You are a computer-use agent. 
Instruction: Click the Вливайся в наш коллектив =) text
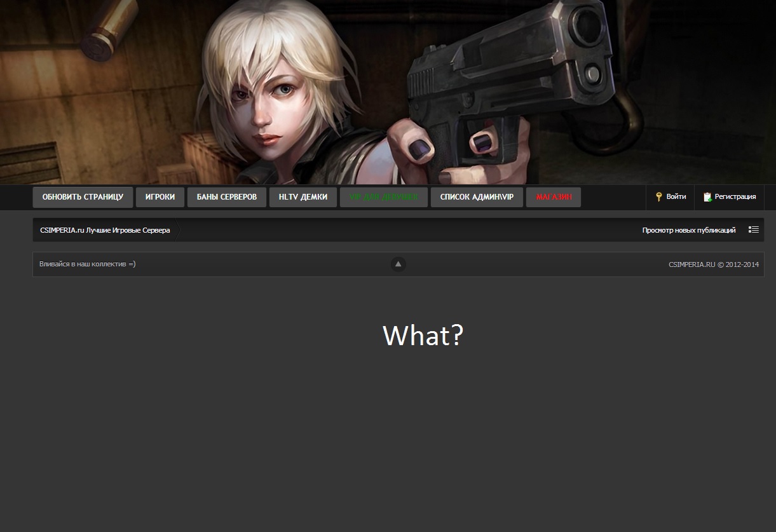[x=88, y=264]
